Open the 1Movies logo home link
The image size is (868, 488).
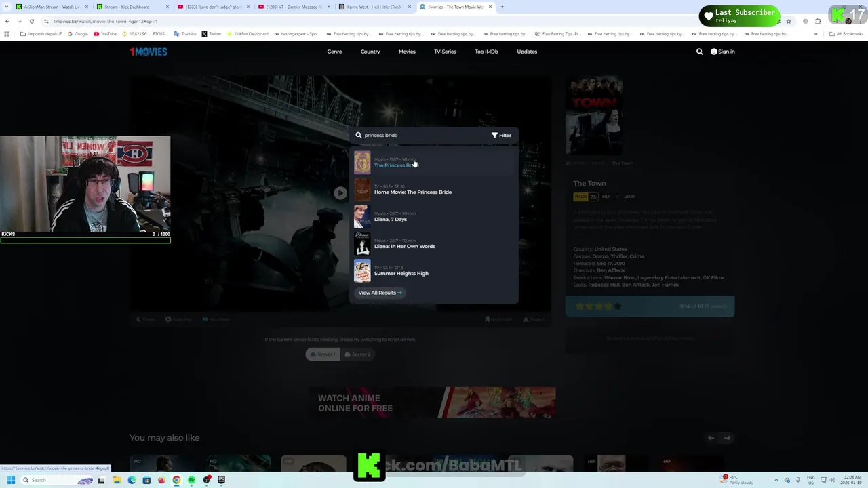149,52
